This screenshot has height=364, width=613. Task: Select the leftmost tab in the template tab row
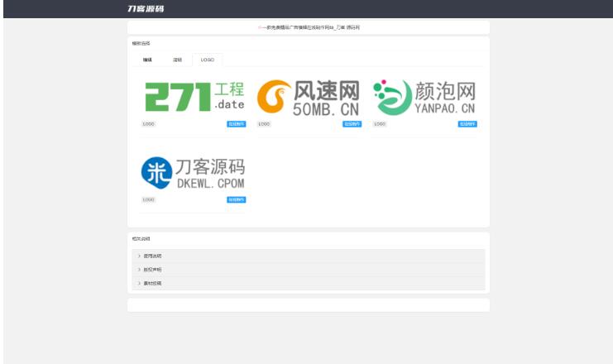(x=147, y=60)
